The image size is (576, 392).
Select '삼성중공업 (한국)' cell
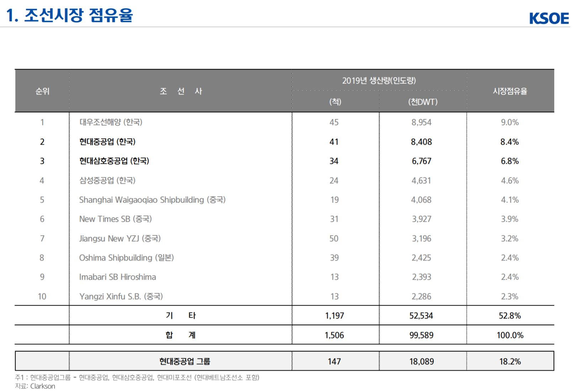coord(107,181)
